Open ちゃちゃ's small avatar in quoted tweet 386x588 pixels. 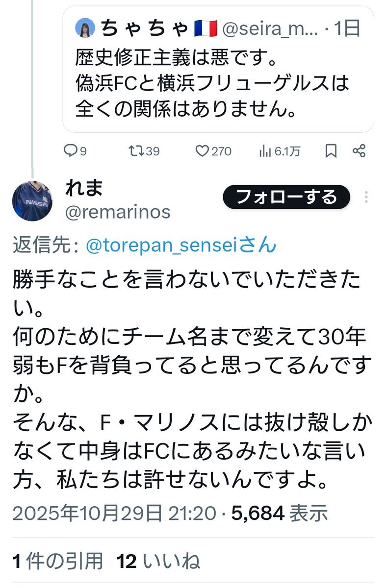click(85, 29)
